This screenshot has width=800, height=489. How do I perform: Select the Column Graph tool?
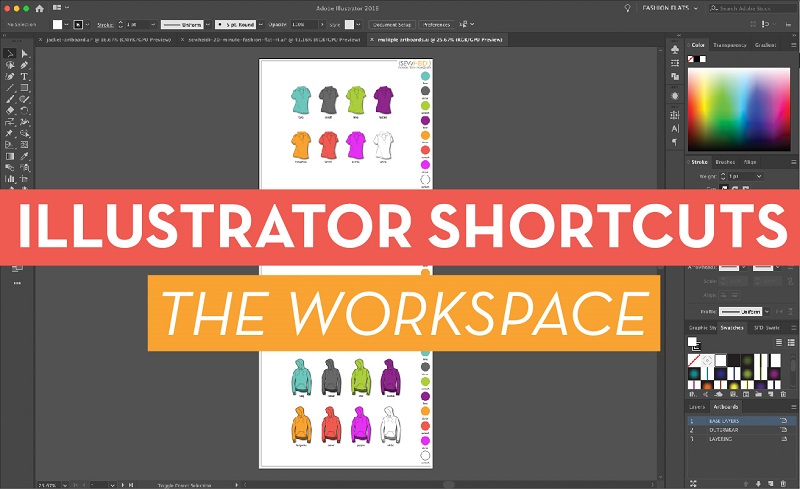10,179
